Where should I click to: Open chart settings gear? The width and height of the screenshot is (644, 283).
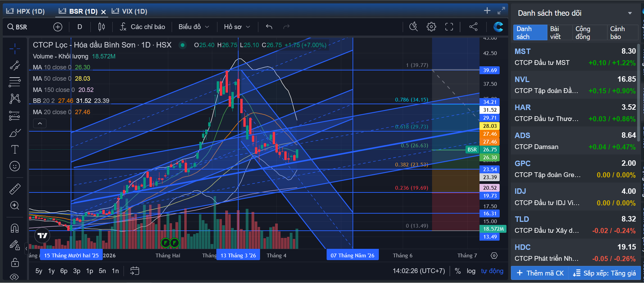(431, 27)
